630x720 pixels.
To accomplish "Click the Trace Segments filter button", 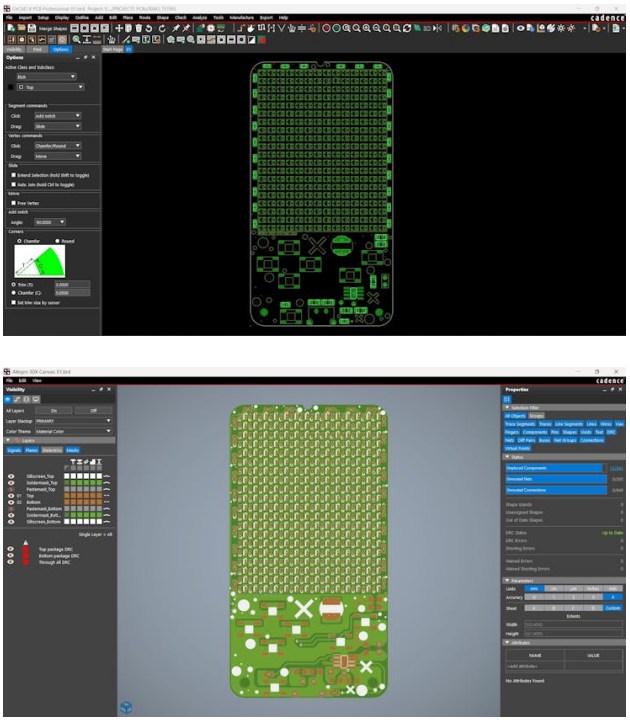I will point(521,423).
